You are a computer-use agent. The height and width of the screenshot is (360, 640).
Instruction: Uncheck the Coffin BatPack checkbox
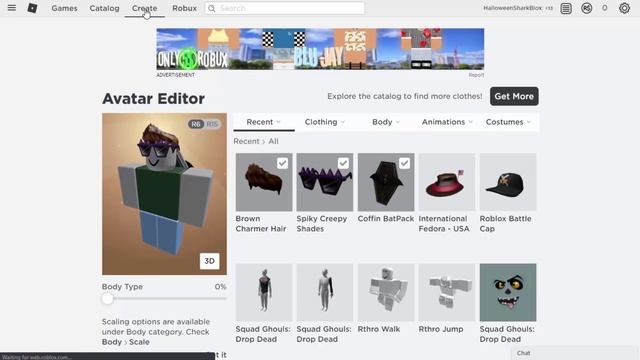(404, 163)
